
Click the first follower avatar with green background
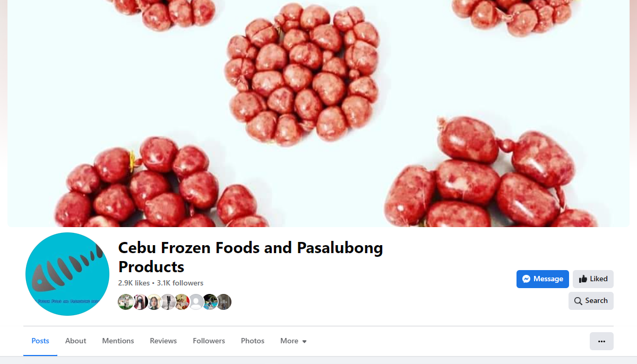click(126, 302)
